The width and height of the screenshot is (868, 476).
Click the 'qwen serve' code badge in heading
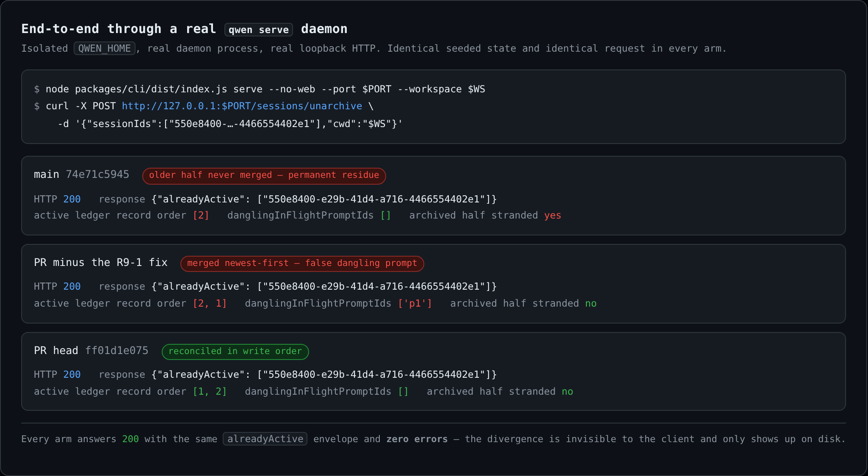click(259, 30)
